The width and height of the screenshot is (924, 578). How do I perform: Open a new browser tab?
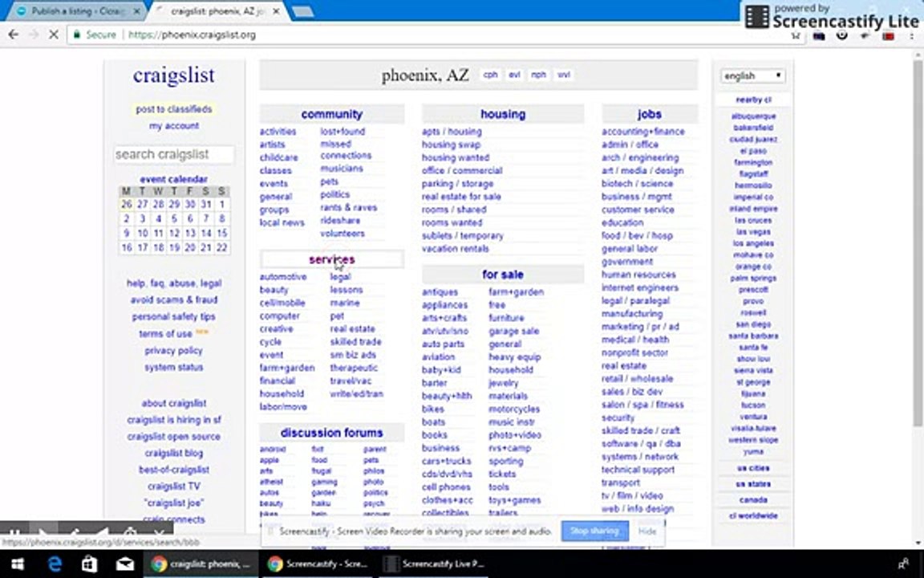click(302, 11)
